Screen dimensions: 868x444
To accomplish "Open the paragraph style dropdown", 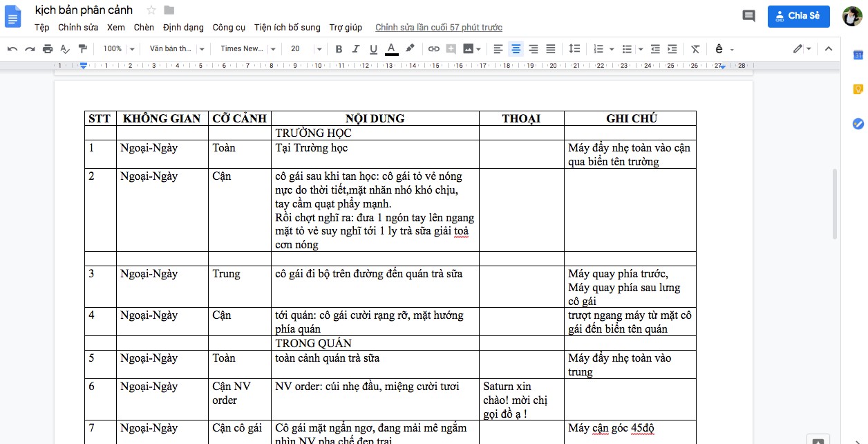I will click(x=177, y=49).
